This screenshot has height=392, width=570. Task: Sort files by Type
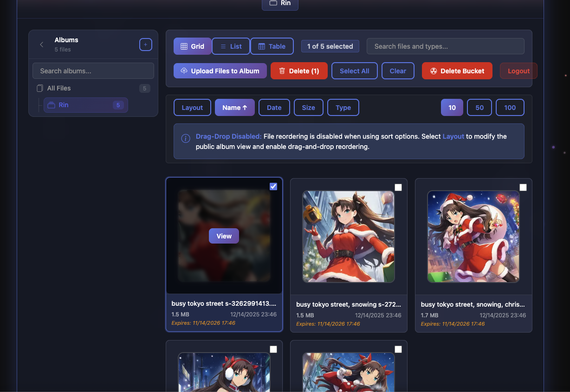pyautogui.click(x=343, y=108)
